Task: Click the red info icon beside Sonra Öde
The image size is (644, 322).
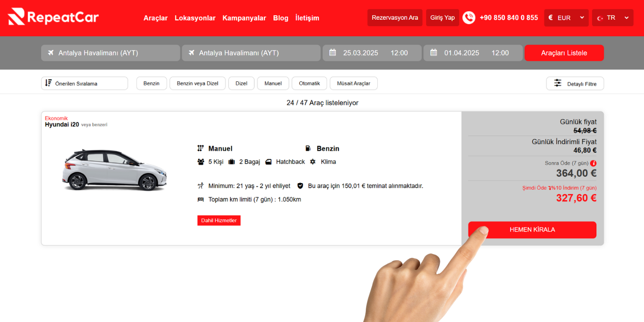Action: (593, 163)
